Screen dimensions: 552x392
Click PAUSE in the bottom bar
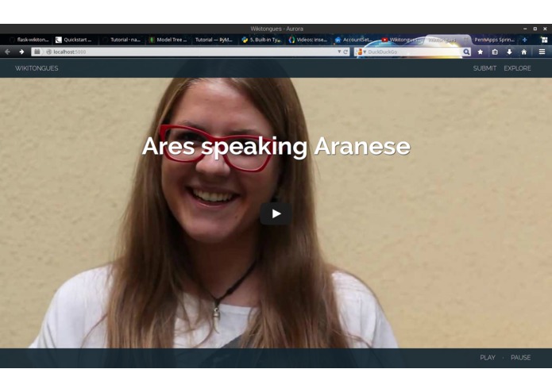tap(521, 358)
